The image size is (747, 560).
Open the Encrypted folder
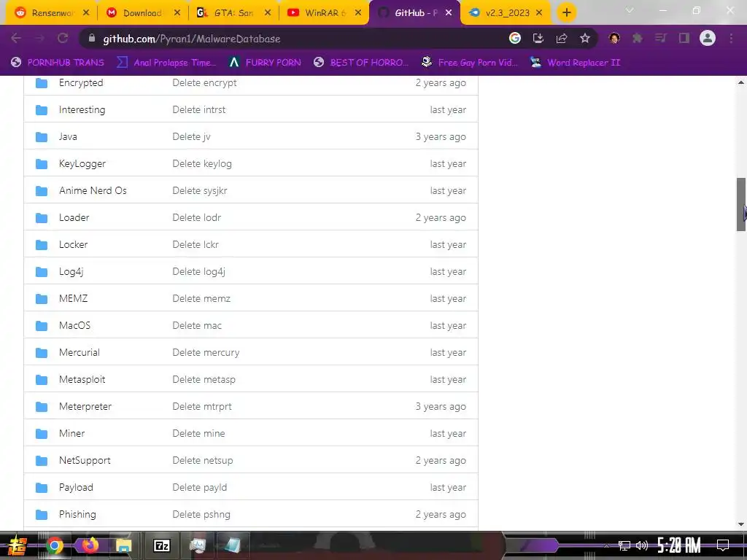pyautogui.click(x=81, y=83)
